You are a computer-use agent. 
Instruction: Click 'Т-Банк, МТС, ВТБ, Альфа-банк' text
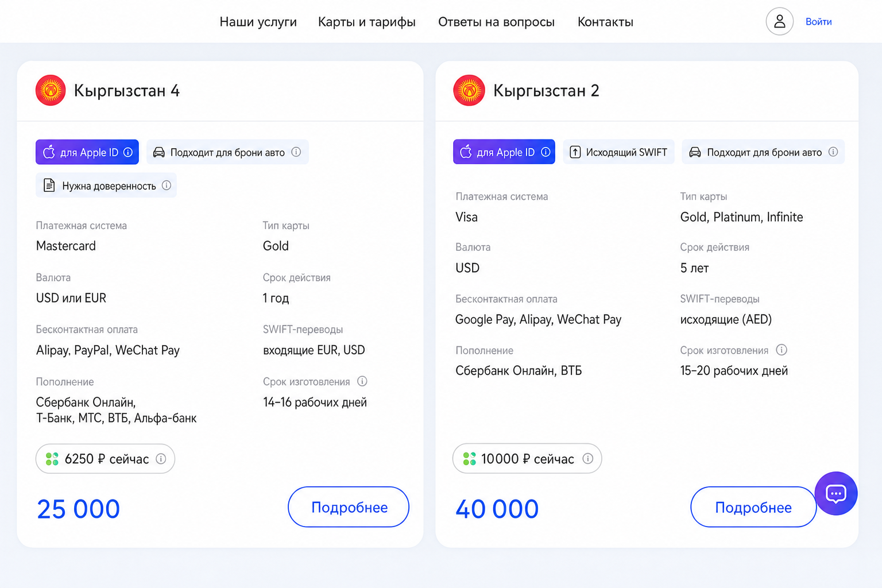click(x=117, y=418)
